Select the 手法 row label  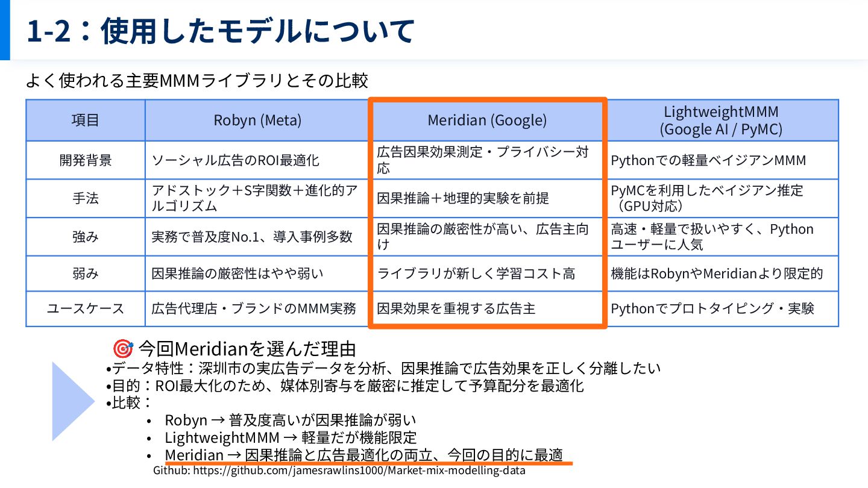tap(86, 198)
